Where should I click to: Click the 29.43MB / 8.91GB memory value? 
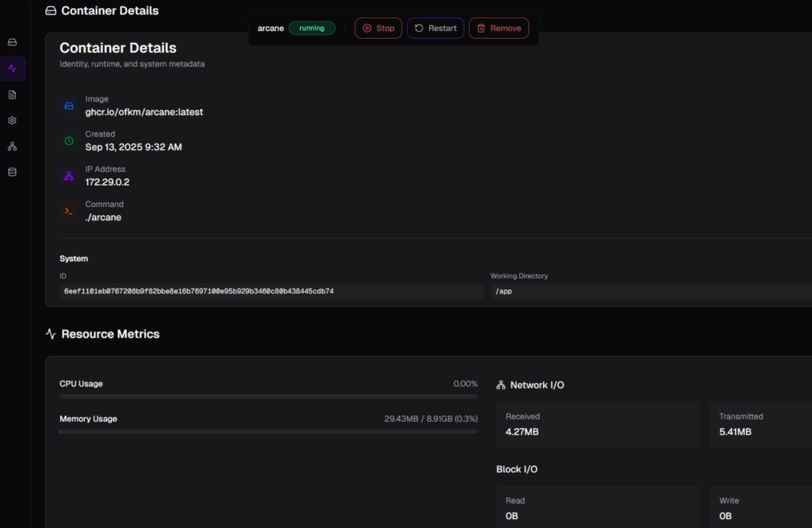pos(431,419)
